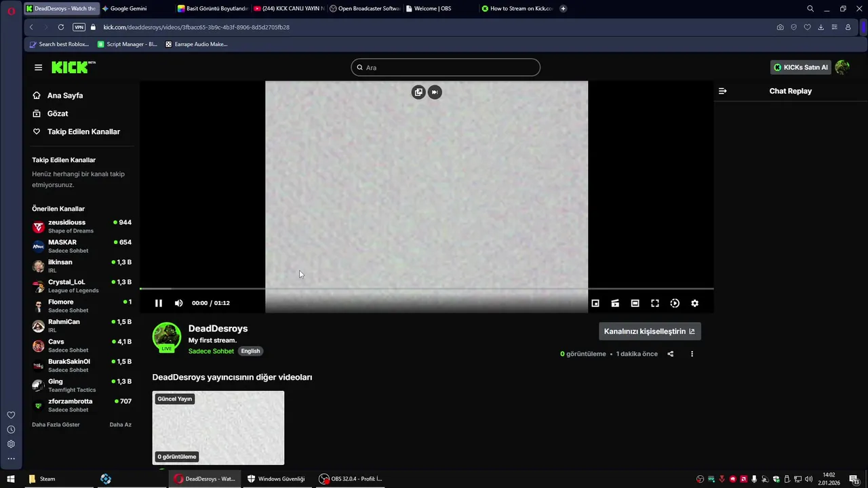
Task: Open Crystal_LoL recommended channel
Action: (82, 286)
